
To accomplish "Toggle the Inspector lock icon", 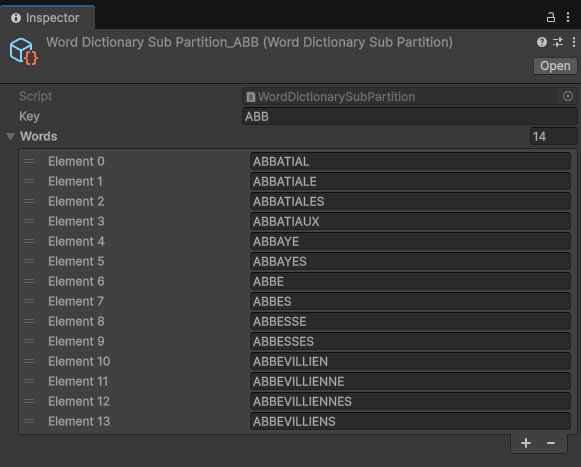I will (x=551, y=17).
